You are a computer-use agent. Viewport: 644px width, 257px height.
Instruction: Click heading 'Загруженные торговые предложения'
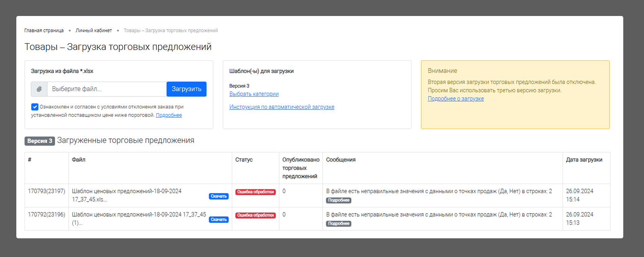tap(125, 140)
